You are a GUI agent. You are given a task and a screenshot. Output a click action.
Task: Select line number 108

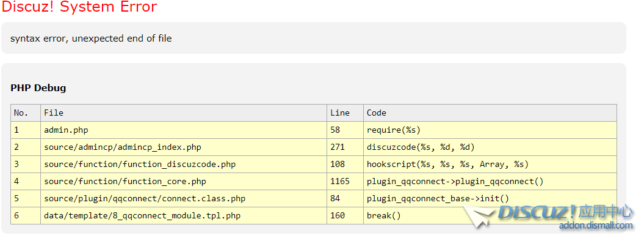pyautogui.click(x=337, y=165)
